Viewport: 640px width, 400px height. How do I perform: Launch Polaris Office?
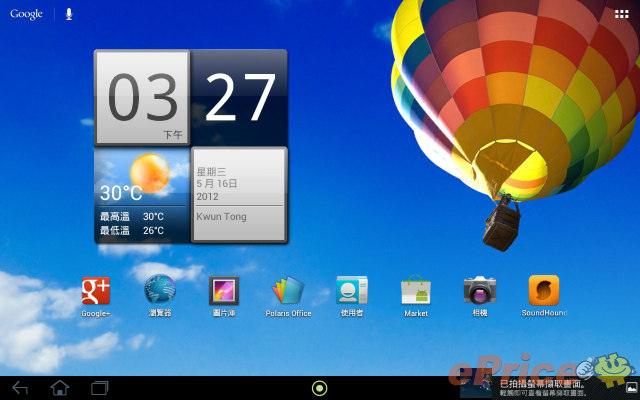[x=288, y=291]
